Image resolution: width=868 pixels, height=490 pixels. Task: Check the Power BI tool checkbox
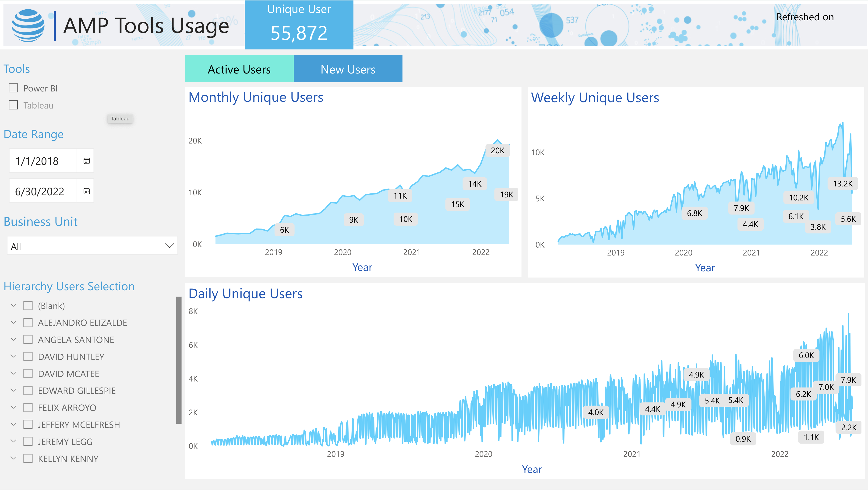14,88
